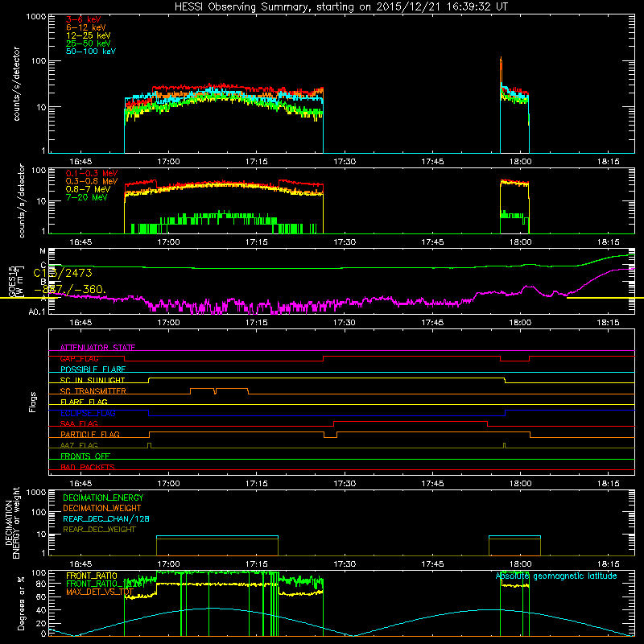Click the 80 tick label on Degrees axis

pyautogui.click(x=42, y=584)
